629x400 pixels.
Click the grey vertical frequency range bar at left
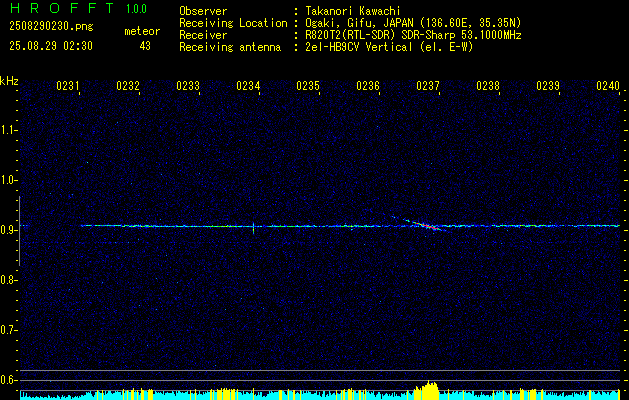point(20,231)
